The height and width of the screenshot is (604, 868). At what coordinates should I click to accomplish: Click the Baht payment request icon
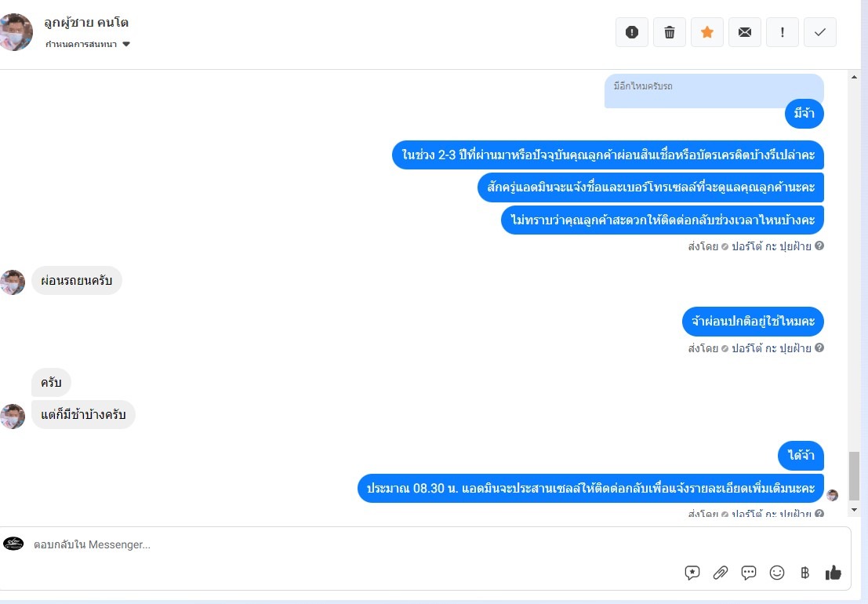[x=805, y=573]
